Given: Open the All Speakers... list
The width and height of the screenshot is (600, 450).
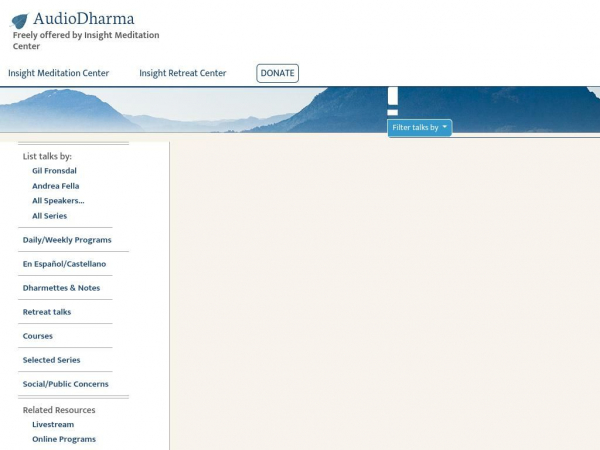Looking at the screenshot, I should click(x=58, y=201).
